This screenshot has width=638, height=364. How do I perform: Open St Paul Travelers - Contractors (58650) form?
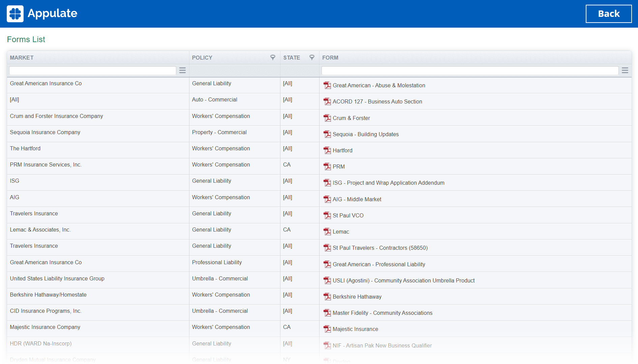coord(380,248)
